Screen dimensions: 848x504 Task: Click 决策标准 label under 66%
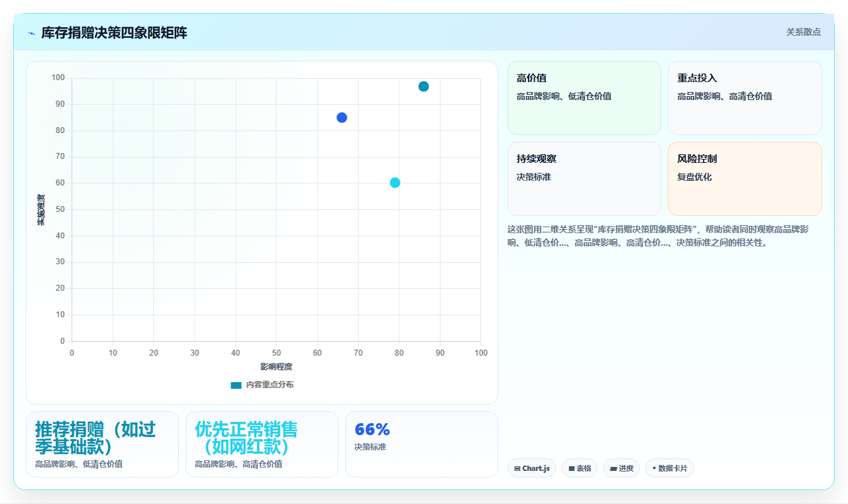[x=370, y=447]
